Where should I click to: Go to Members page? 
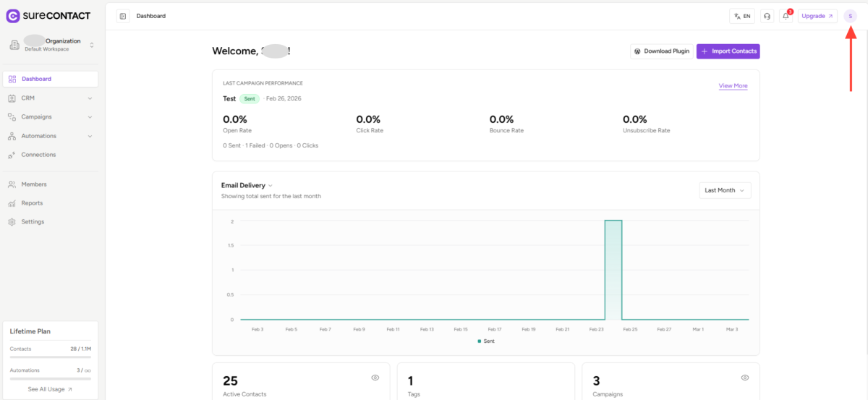click(x=33, y=184)
